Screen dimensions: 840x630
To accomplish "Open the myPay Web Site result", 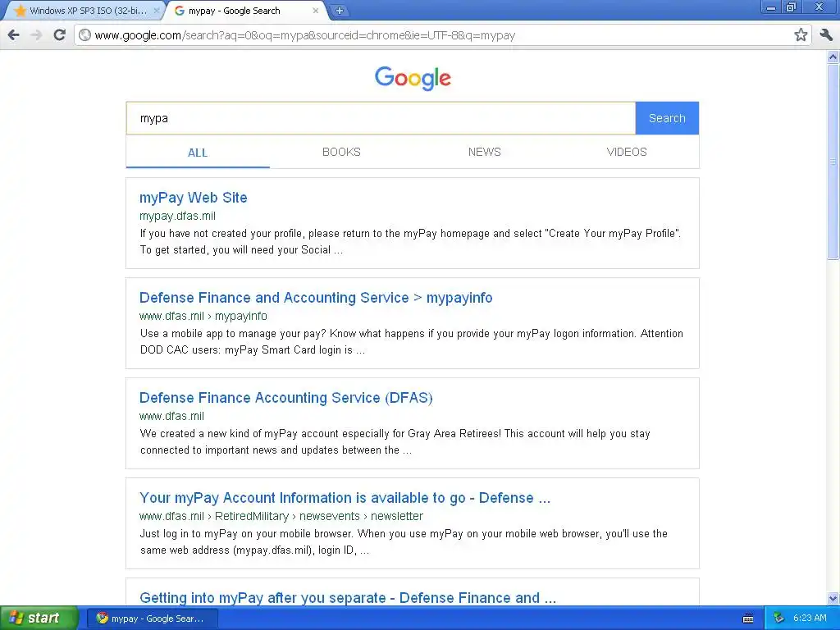I will tap(194, 198).
